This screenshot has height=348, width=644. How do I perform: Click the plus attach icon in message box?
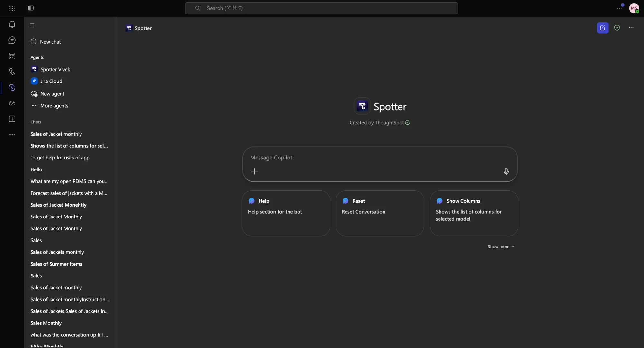254,171
